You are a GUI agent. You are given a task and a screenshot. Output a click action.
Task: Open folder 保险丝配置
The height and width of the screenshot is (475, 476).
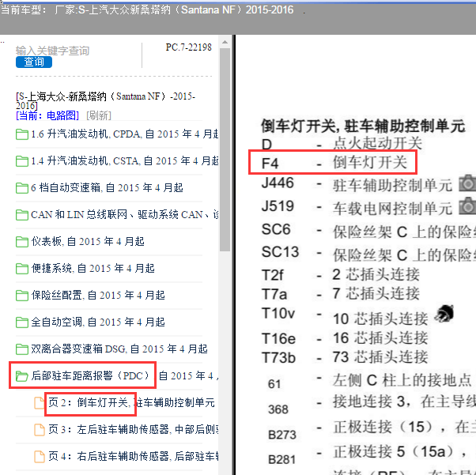pos(98,295)
